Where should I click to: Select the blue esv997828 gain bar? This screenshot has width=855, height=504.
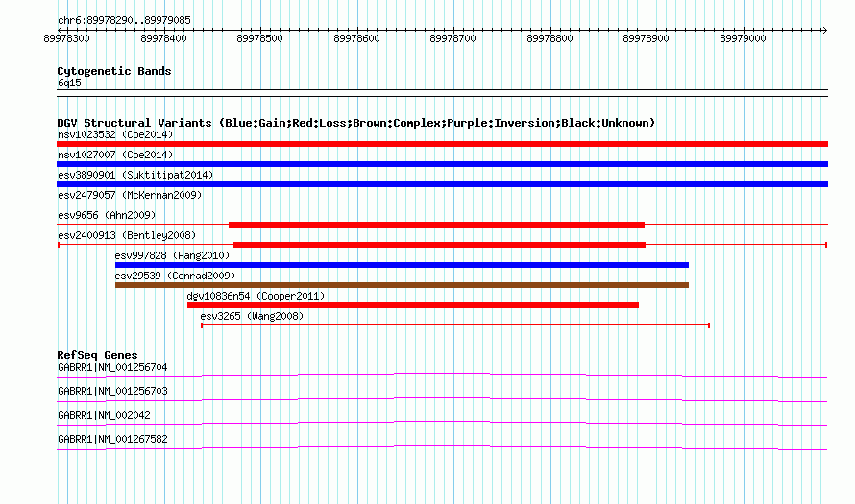(x=402, y=265)
